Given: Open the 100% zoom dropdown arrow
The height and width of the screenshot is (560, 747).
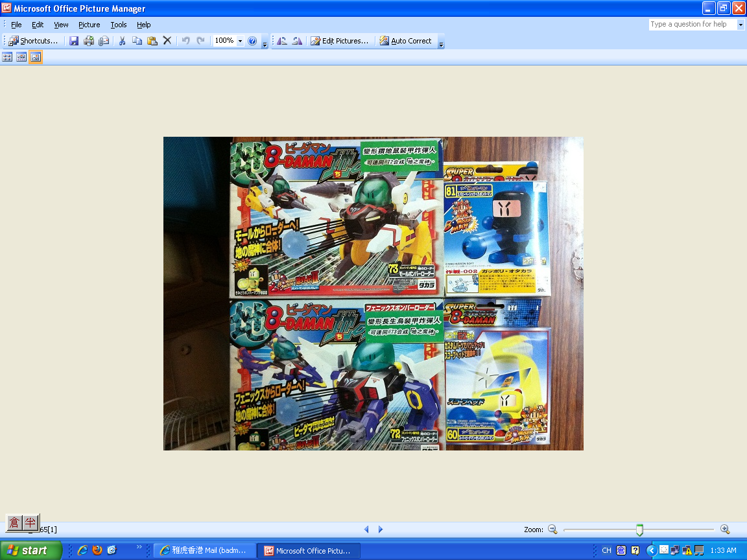Looking at the screenshot, I should tap(240, 41).
